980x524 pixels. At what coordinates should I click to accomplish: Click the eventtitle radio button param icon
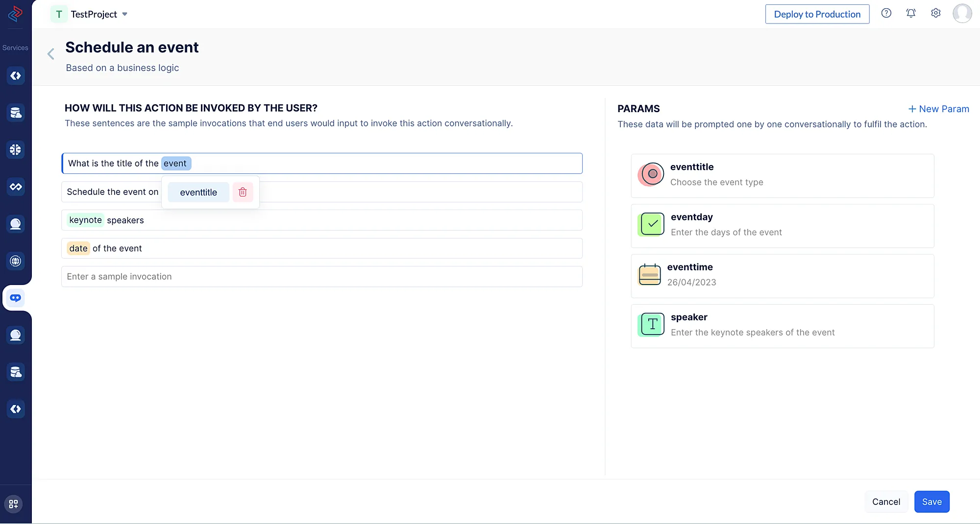(x=652, y=174)
